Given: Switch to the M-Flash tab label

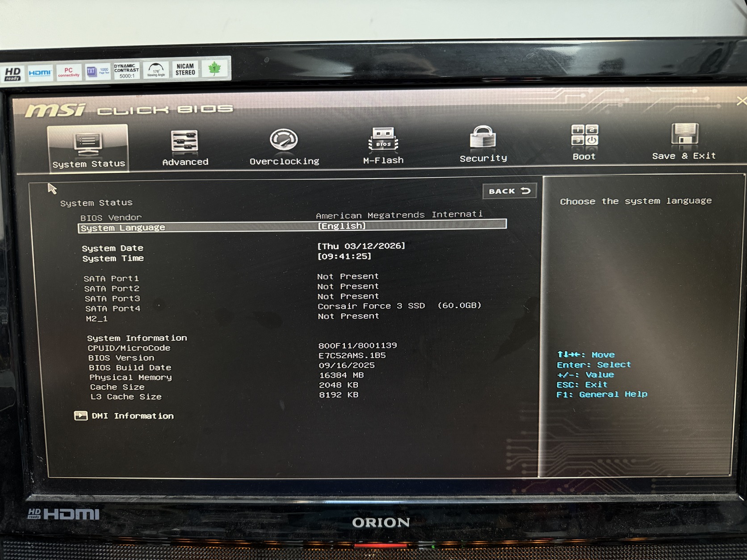Looking at the screenshot, I should (x=383, y=160).
